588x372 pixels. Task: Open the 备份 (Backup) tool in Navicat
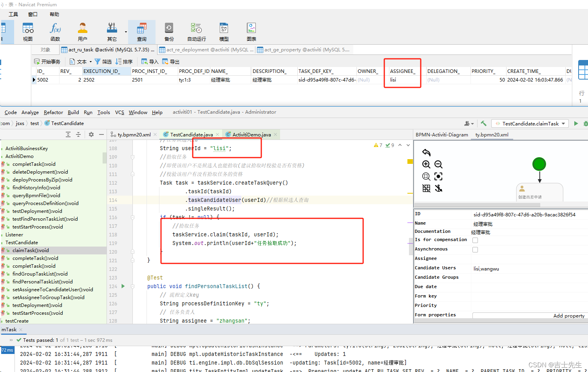pyautogui.click(x=169, y=32)
